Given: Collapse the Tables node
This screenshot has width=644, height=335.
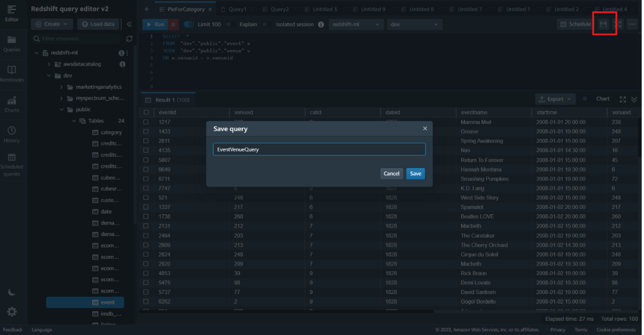Looking at the screenshot, I should (x=74, y=121).
